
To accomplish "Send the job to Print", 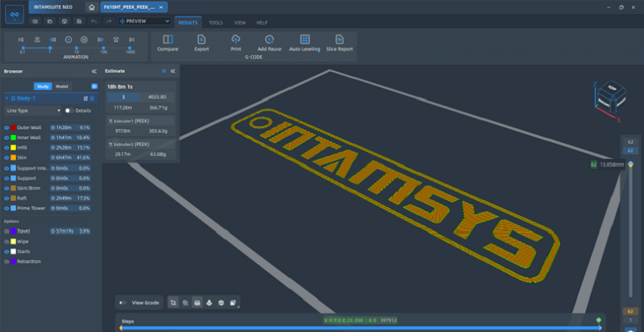I will tap(236, 43).
